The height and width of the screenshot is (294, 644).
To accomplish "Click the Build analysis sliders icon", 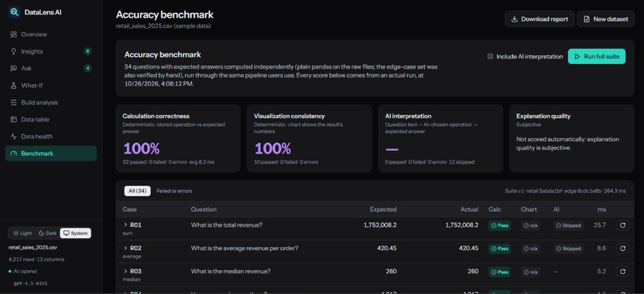I will click(14, 102).
